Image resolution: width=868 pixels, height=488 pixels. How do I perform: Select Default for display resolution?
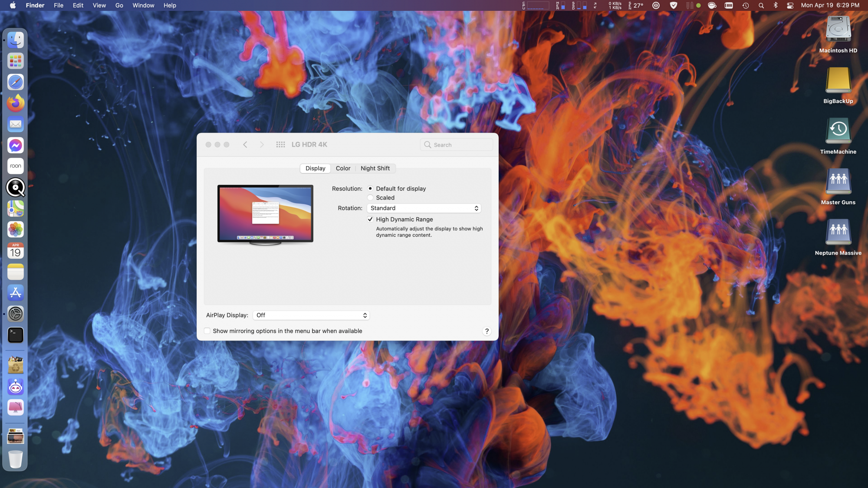click(x=370, y=189)
